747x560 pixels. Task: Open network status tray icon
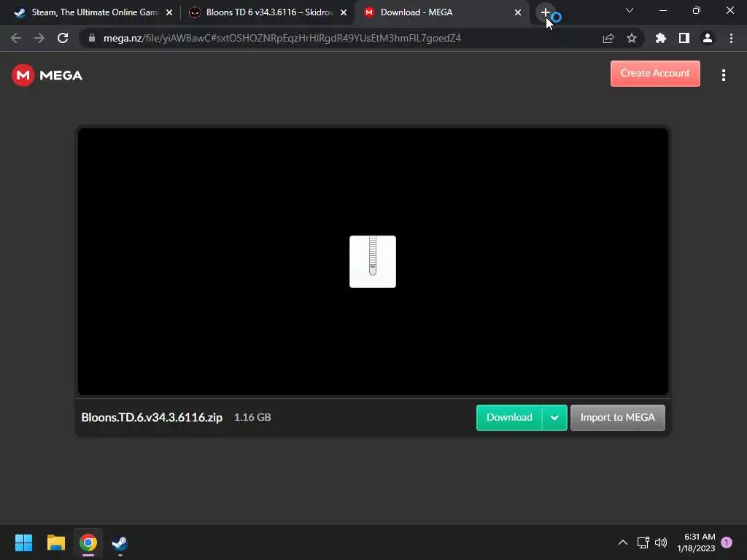point(643,542)
